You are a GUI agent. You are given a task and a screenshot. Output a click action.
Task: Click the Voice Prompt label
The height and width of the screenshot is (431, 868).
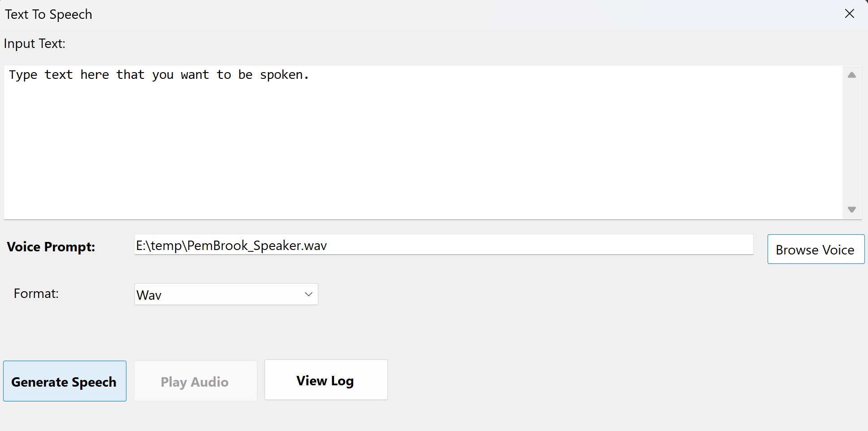[51, 246]
